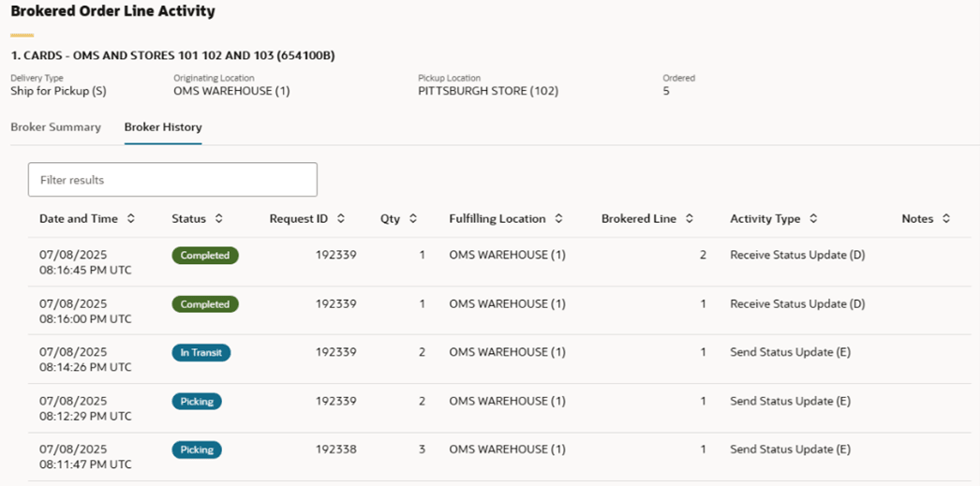980x486 pixels.
Task: Click the Activity Type column header text
Action: click(x=765, y=218)
